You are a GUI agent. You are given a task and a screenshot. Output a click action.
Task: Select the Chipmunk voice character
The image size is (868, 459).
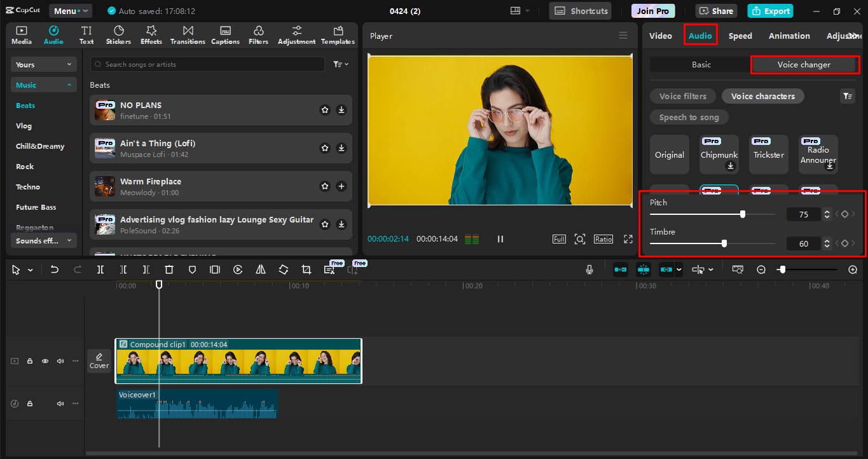coord(719,154)
